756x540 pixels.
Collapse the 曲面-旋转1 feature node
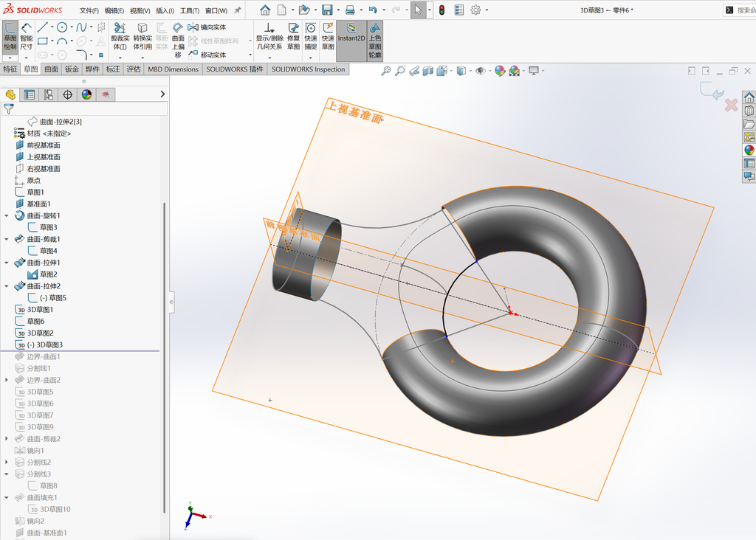[6, 216]
